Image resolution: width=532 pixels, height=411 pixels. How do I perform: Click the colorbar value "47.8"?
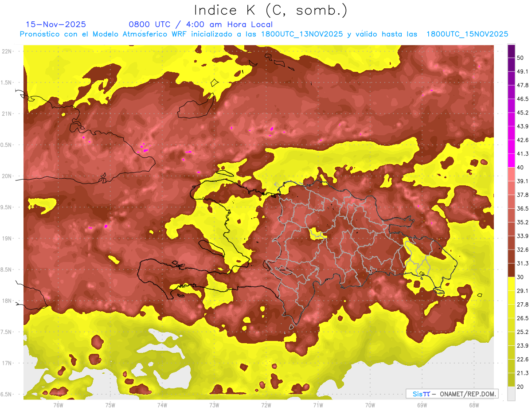click(x=522, y=86)
